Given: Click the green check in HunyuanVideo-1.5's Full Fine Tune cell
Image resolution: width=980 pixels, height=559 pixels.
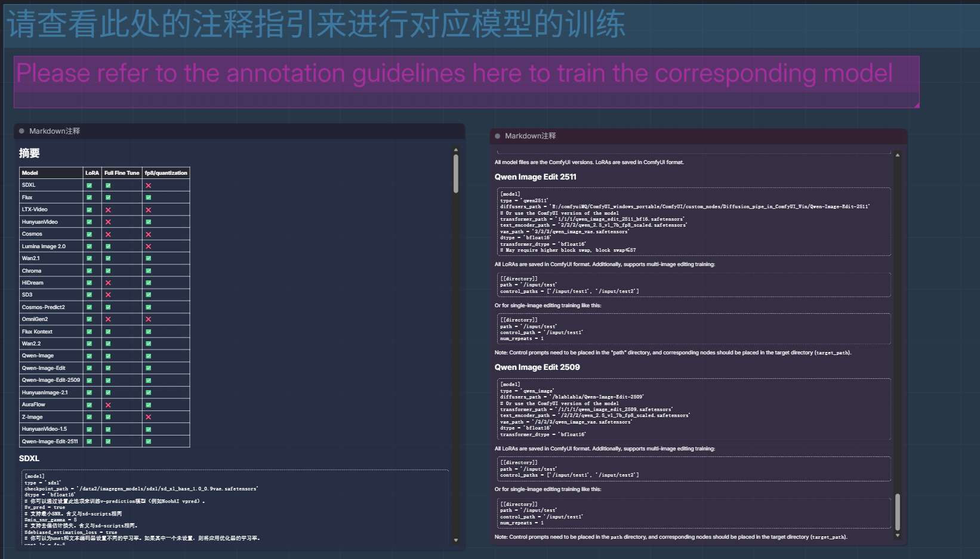Looking at the screenshot, I should click(108, 430).
